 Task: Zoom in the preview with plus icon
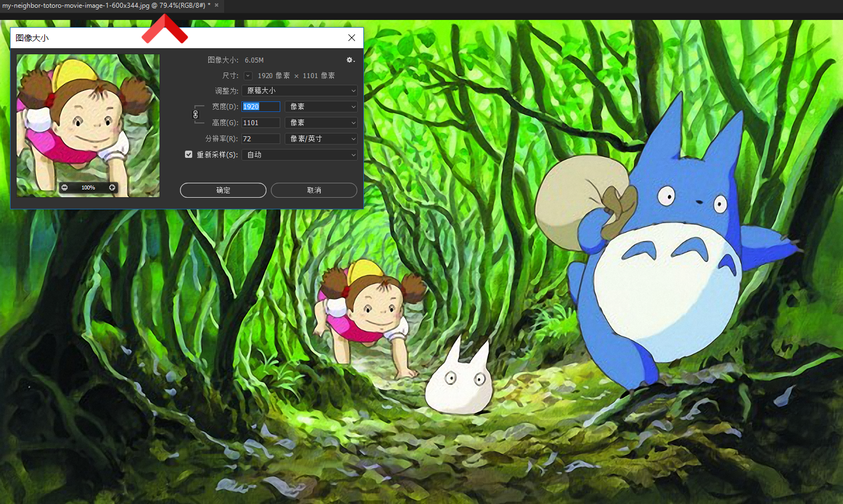coord(112,188)
